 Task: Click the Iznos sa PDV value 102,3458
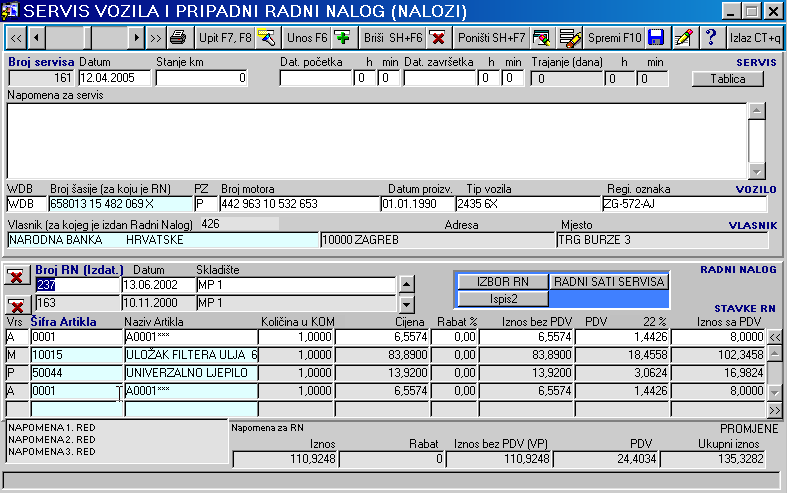coord(718,355)
